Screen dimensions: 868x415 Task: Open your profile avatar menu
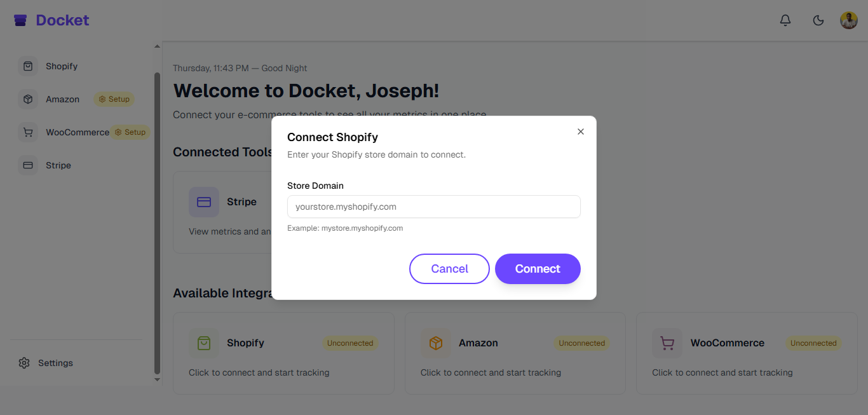849,20
